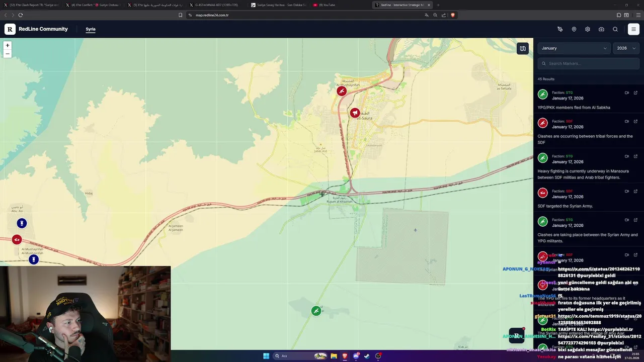
Task: Click the blue marker near Abu Asi
Action: tap(22, 223)
